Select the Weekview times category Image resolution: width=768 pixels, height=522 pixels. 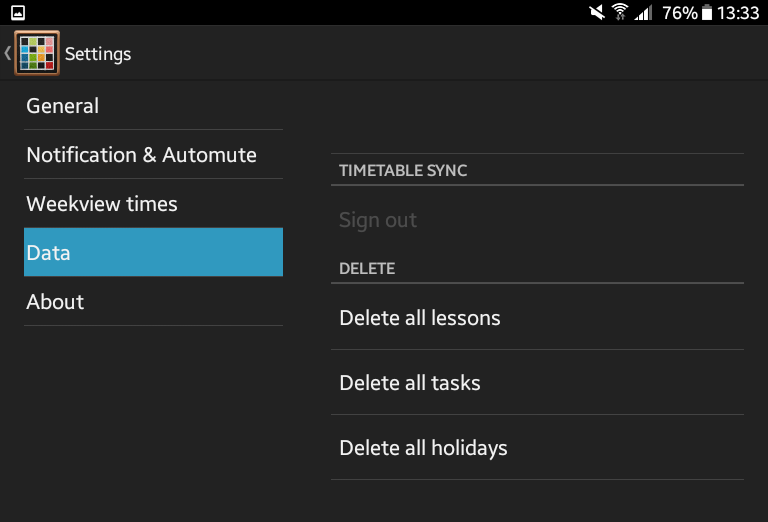point(153,204)
